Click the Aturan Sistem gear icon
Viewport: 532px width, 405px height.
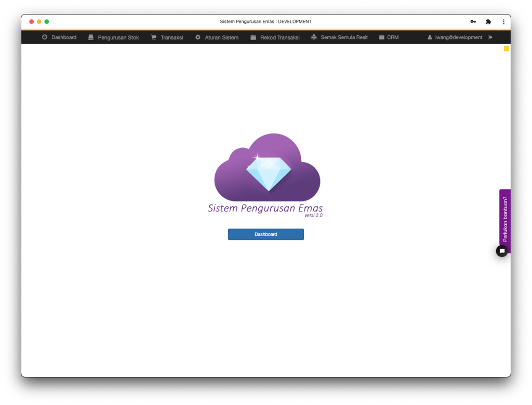pyautogui.click(x=198, y=37)
